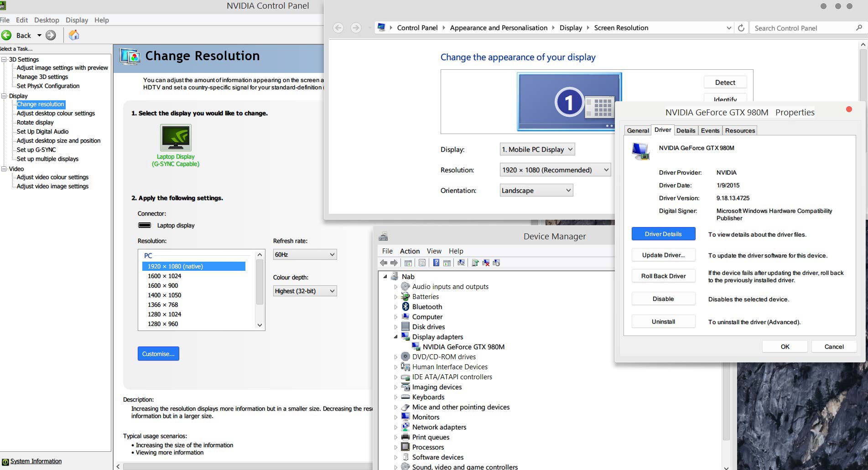Click Scan for hardware changes toolbar icon
The height and width of the screenshot is (470, 868).
coord(461,263)
